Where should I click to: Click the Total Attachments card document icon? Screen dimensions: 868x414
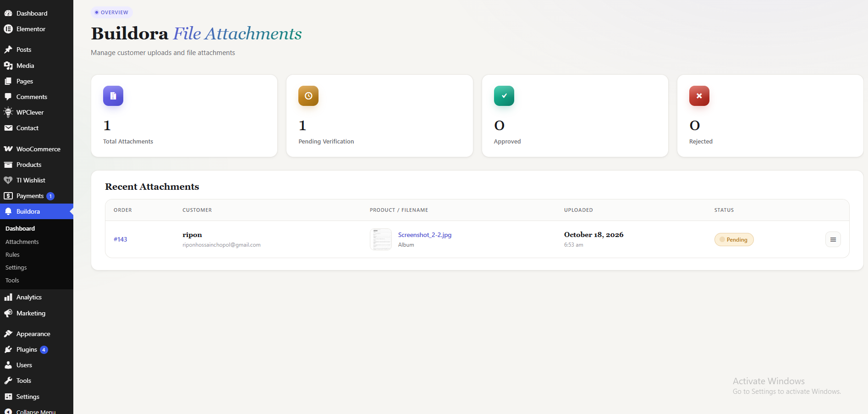click(x=113, y=96)
